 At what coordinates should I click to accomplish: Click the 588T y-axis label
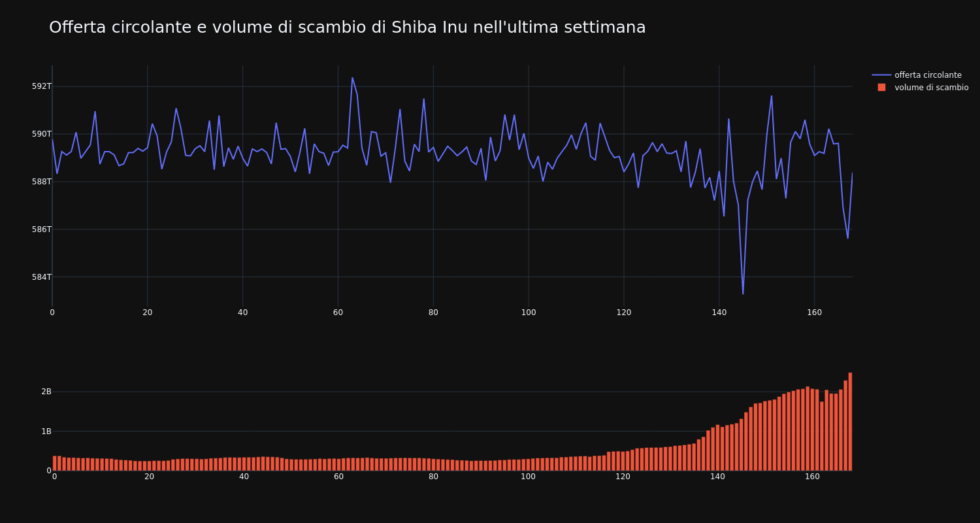41,182
